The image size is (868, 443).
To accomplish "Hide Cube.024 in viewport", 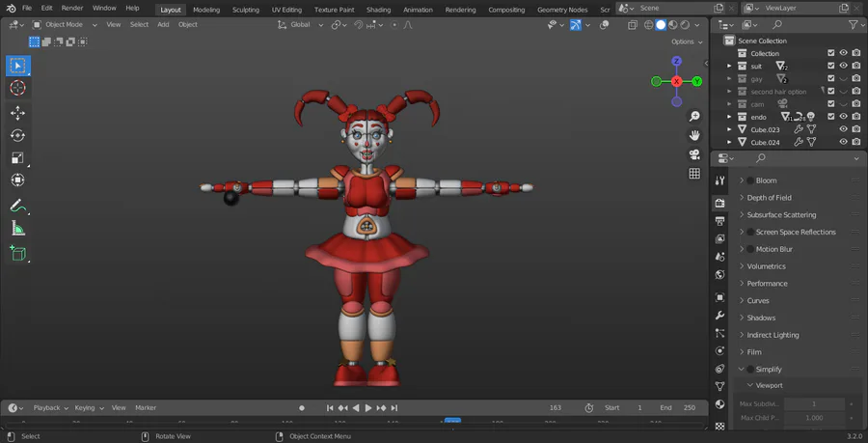I will pyautogui.click(x=843, y=142).
